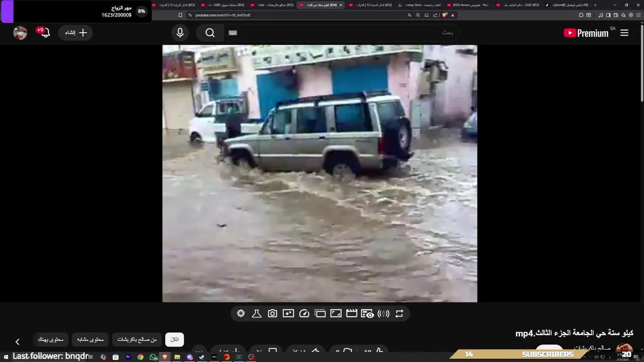
Task: Switch to the 'سحابة سيول 2009' browser tab
Action: pyautogui.click(x=224, y=5)
